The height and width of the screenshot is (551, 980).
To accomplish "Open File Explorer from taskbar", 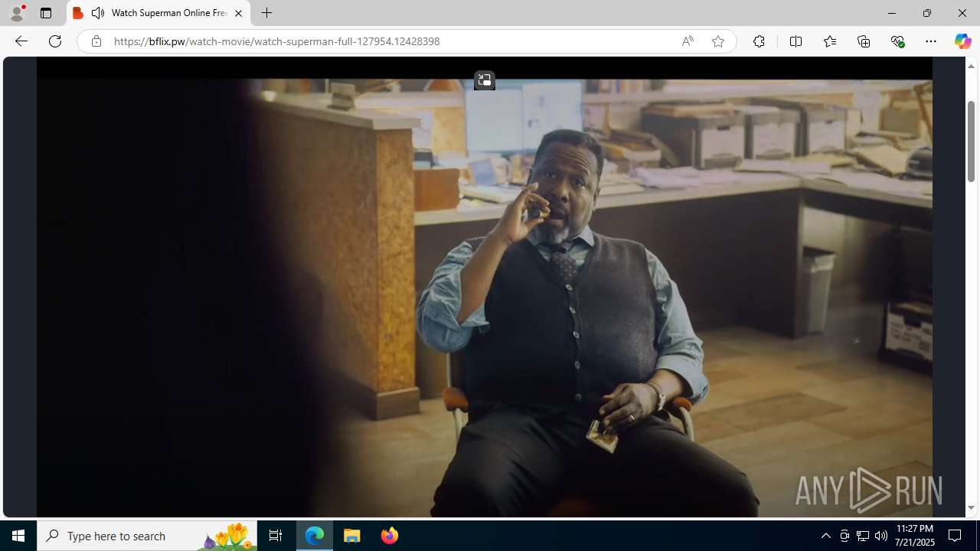I will 352,536.
